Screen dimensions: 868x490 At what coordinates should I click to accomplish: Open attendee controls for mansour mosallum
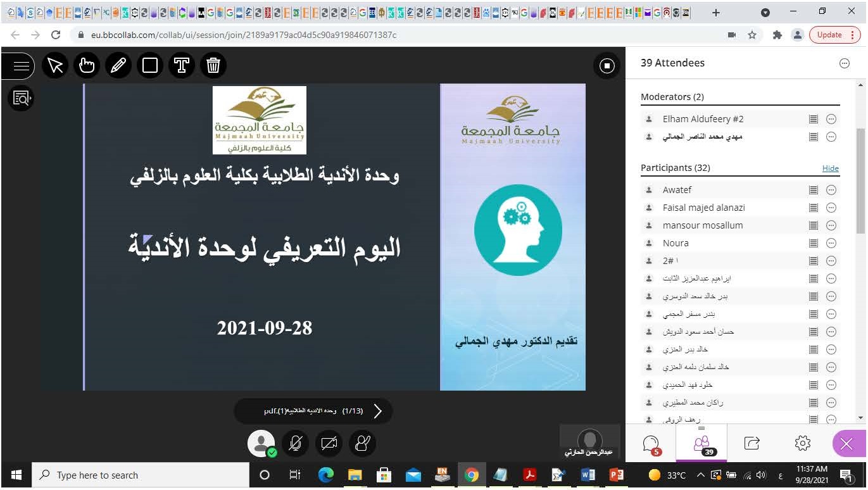[x=831, y=225]
